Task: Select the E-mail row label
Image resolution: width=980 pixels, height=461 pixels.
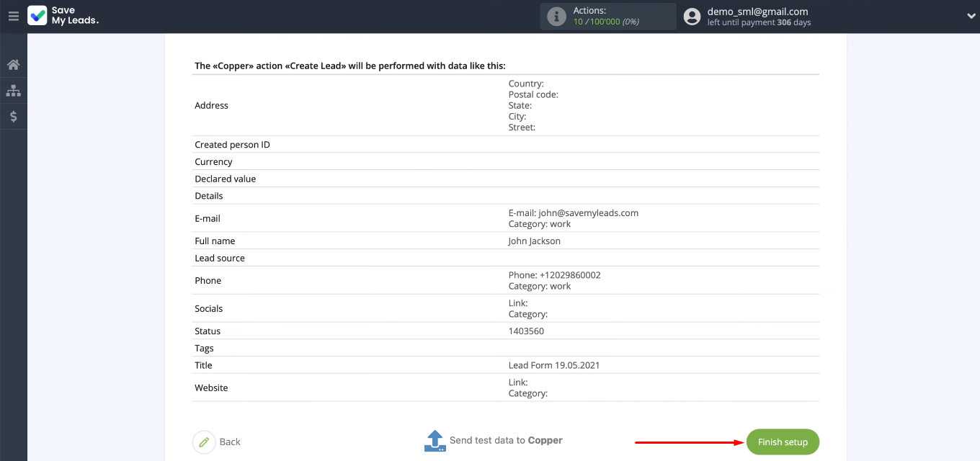Action: 208,218
